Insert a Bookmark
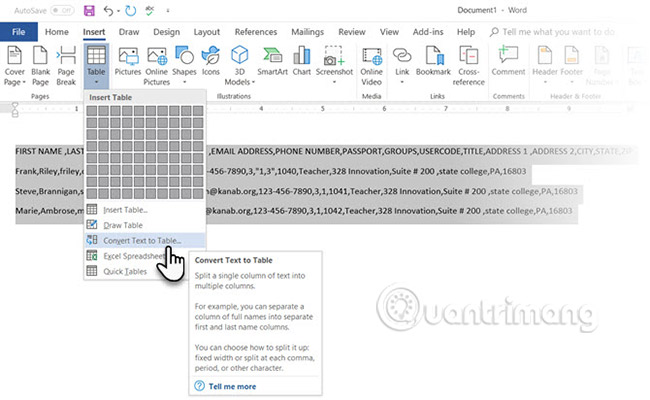 (433, 61)
